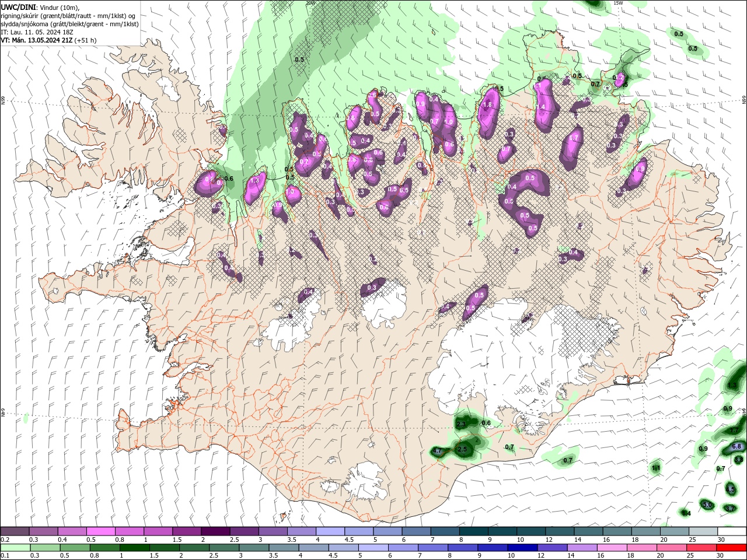Select the lower-row darkest green swatch labeled 1
This screenshot has width=747, height=560.
[134, 548]
